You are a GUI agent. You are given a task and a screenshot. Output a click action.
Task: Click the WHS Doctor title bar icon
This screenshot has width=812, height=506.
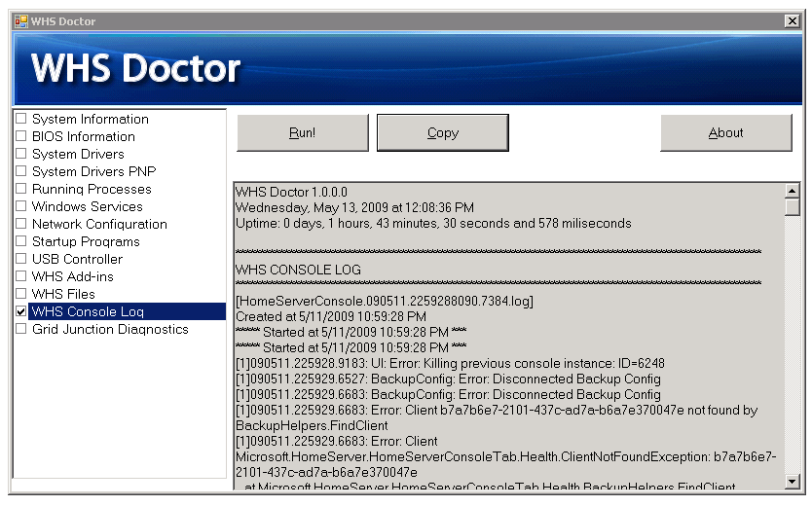pyautogui.click(x=20, y=21)
